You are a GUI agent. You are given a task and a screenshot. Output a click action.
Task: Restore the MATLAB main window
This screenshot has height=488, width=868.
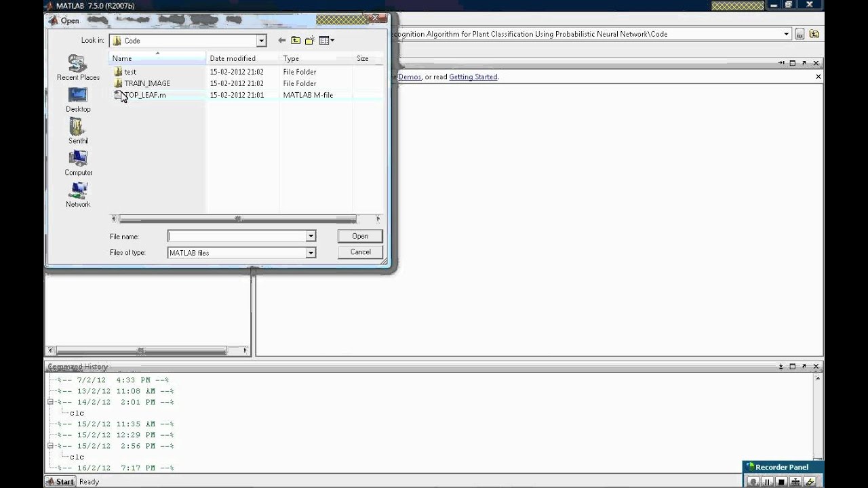(x=789, y=5)
